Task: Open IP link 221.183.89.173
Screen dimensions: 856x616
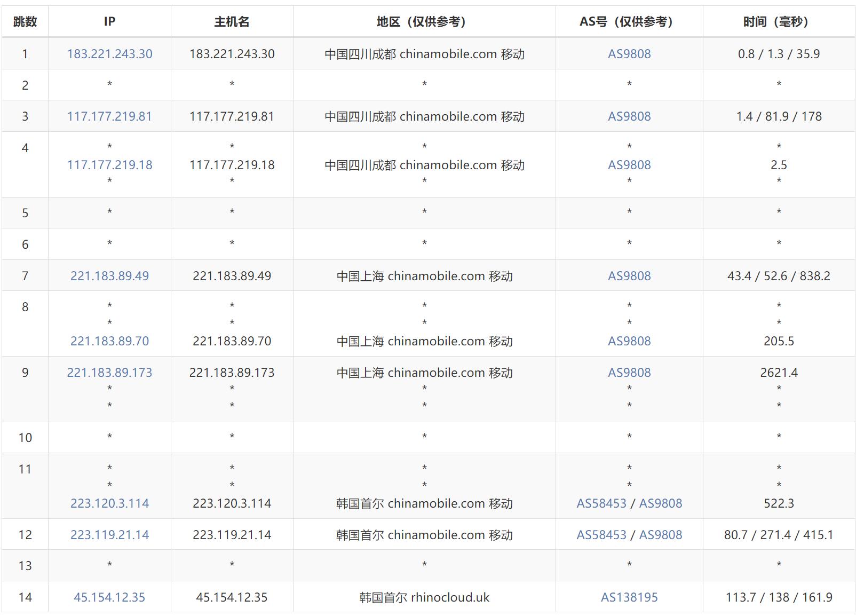Action: tap(109, 373)
